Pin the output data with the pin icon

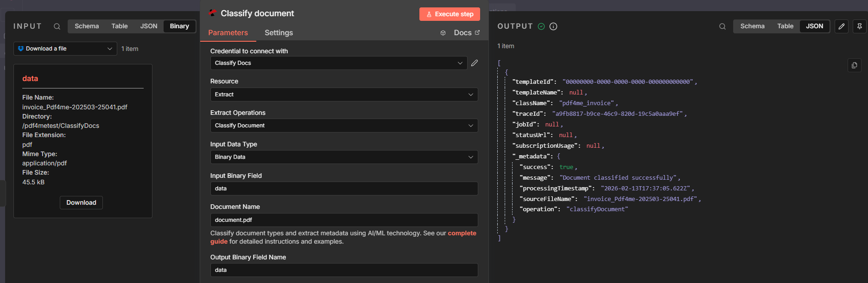[x=859, y=26]
